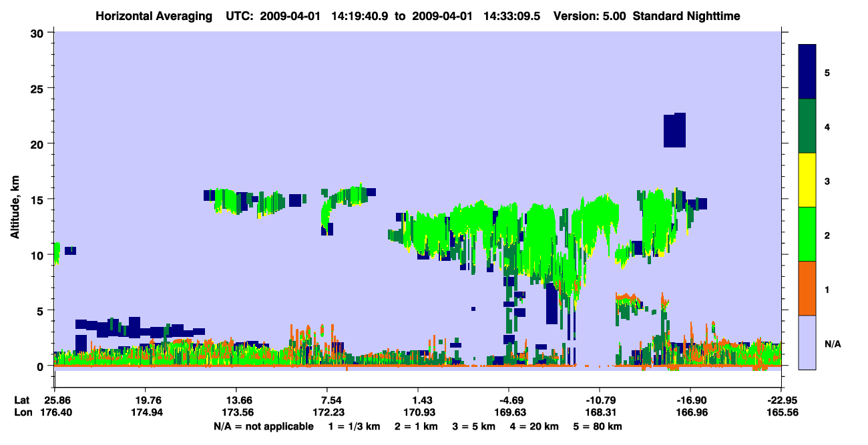Click the y-axis tick label 25
868x445 pixels.
(x=37, y=88)
